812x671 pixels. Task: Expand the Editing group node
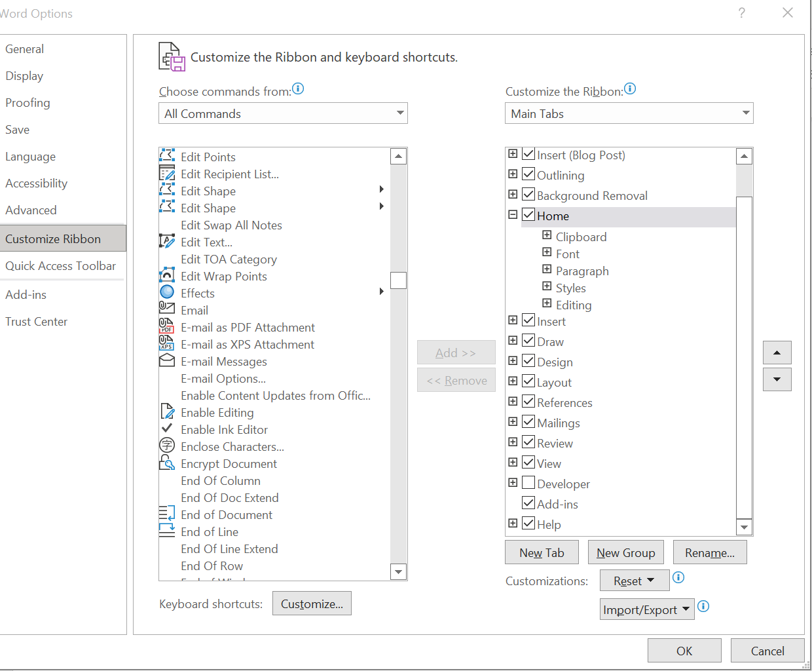547,303
